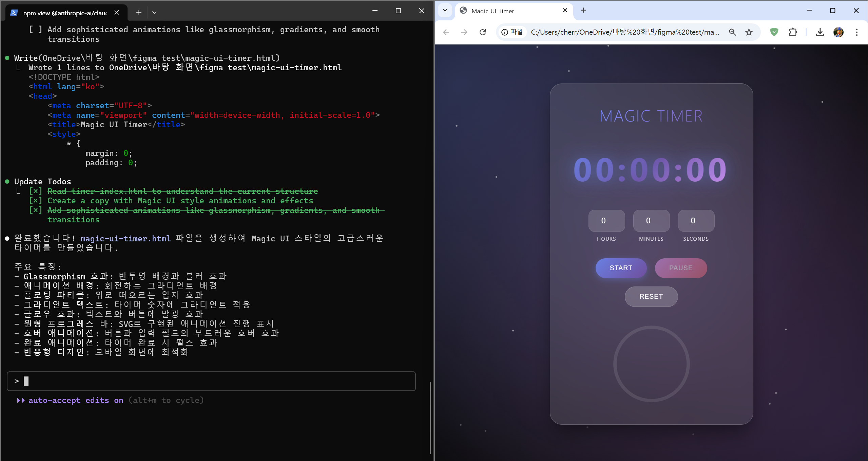This screenshot has width=868, height=461.
Task: Open Chrome's three-dot menu
Action: pos(856,32)
